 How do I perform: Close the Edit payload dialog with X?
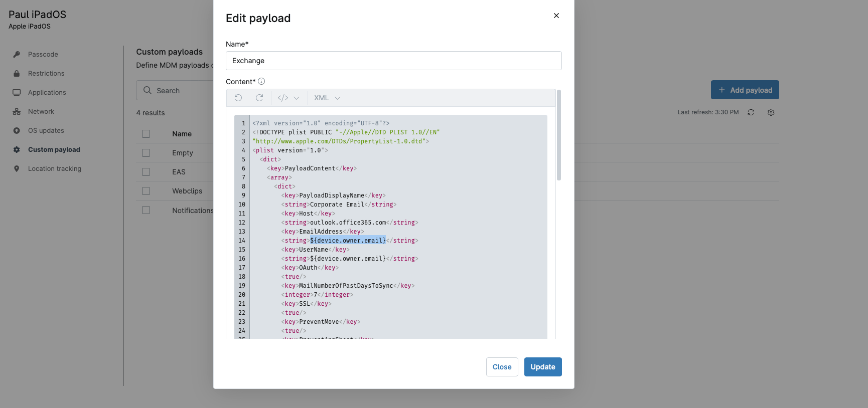pos(556,16)
